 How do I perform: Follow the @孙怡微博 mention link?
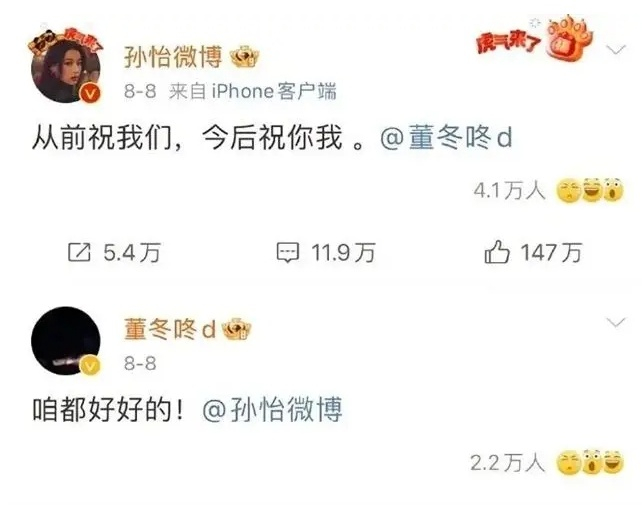(272, 410)
